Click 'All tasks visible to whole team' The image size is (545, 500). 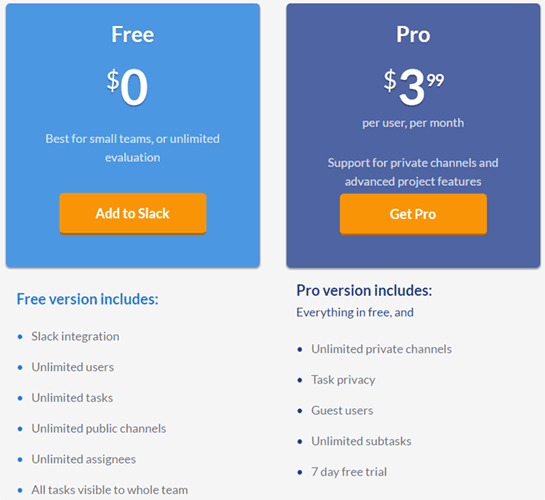click(110, 490)
